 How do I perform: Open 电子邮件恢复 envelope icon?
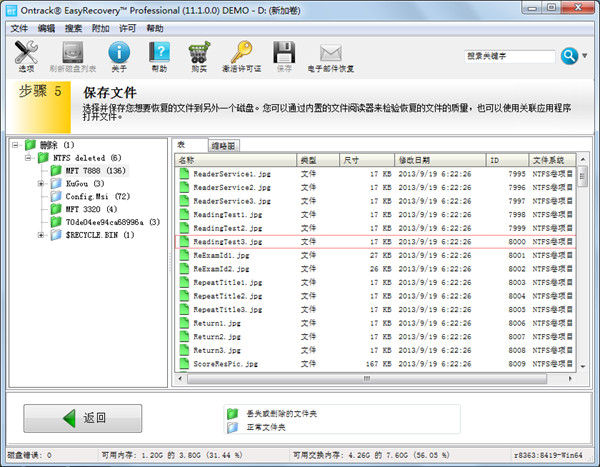(x=330, y=56)
